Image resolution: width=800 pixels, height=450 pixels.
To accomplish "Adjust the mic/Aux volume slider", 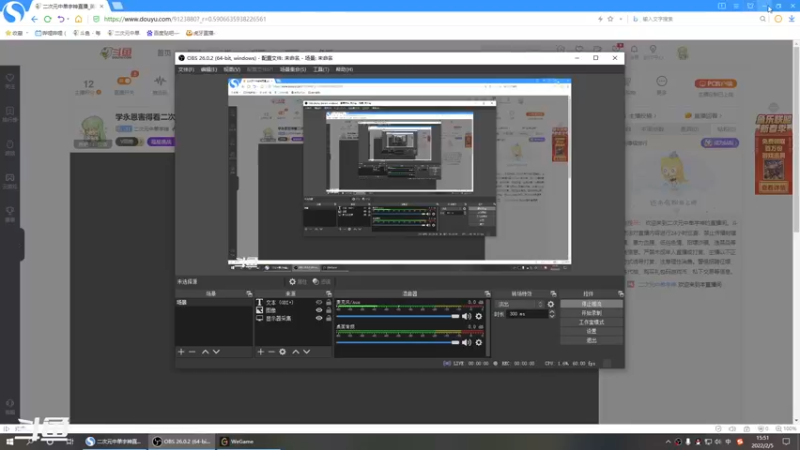I will [398, 316].
